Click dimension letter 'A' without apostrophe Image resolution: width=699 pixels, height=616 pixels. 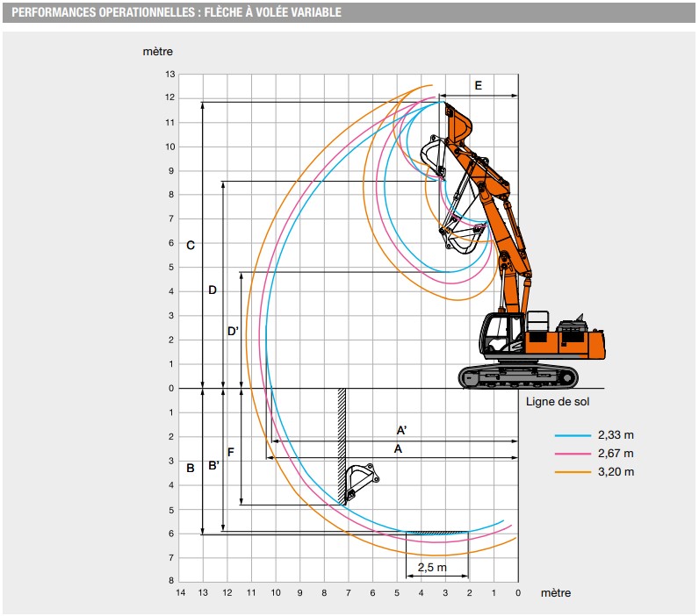tap(398, 449)
